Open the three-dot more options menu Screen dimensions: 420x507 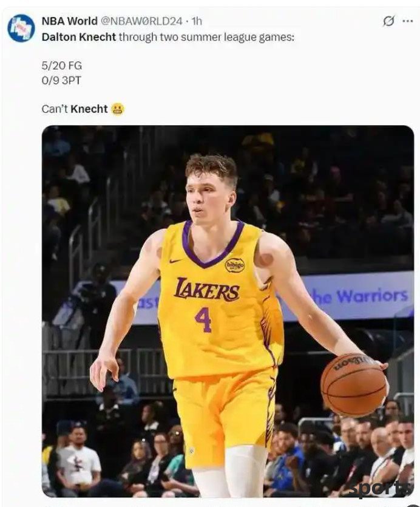click(408, 21)
